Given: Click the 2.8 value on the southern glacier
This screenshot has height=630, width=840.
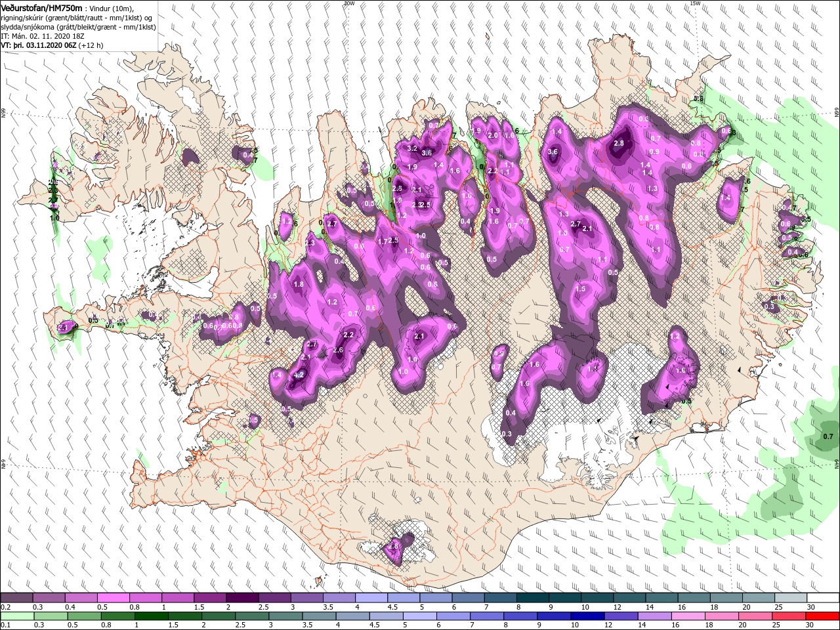Looking at the screenshot, I should click(x=394, y=545).
